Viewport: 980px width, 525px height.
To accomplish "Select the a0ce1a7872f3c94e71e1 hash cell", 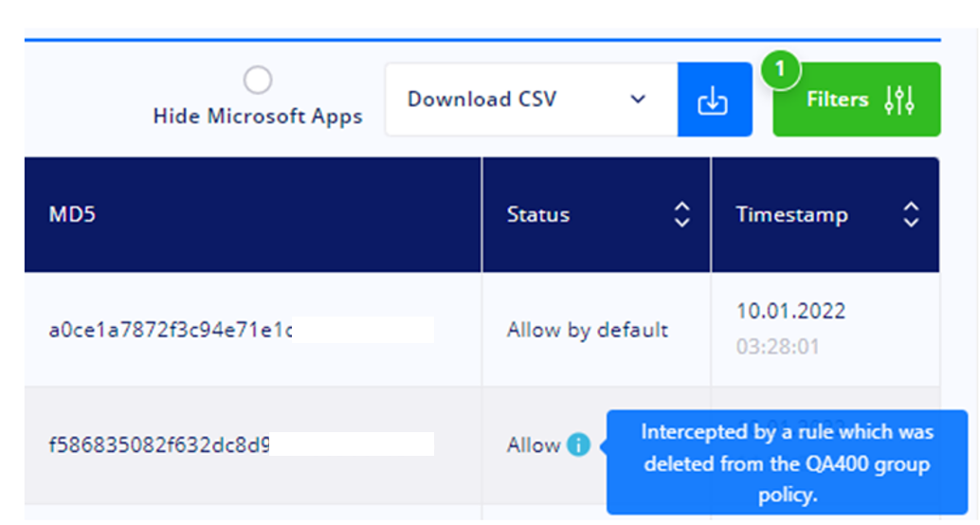I will coord(253,330).
